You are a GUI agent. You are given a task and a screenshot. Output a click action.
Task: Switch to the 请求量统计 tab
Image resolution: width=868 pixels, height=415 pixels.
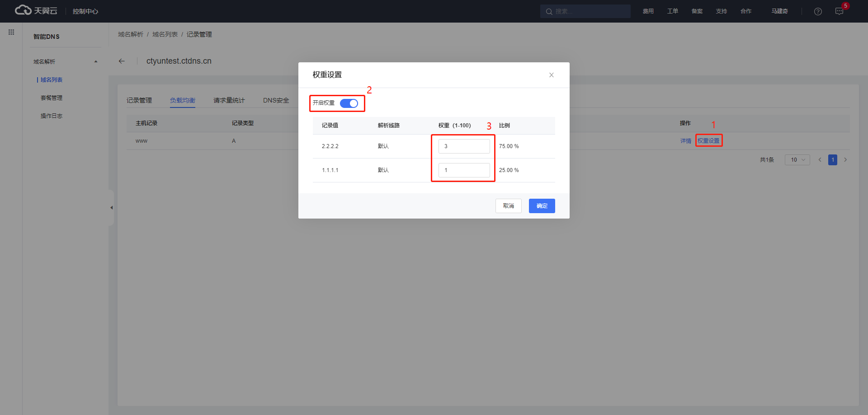coord(229,100)
